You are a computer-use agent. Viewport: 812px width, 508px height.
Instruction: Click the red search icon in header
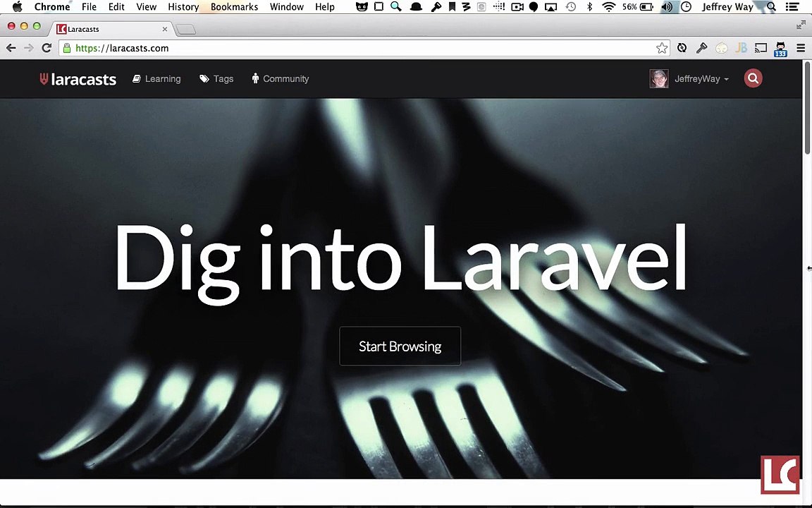tap(753, 78)
